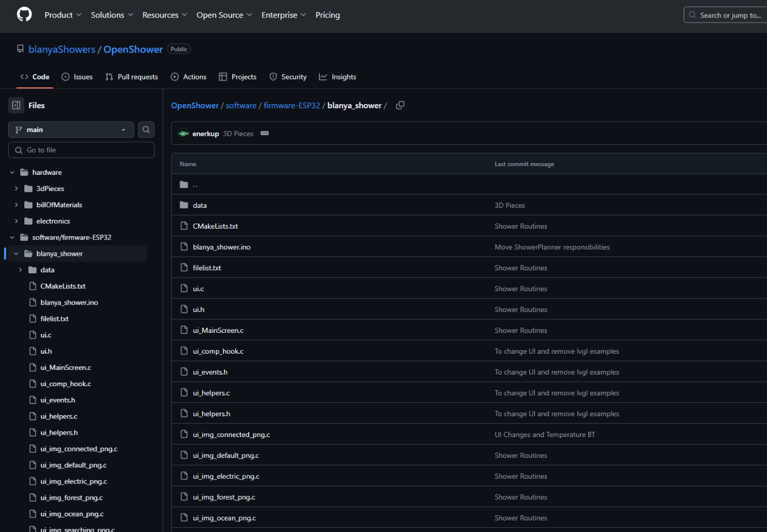Click the Search or jump to field
Image resolution: width=767 pixels, height=532 pixels.
725,15
